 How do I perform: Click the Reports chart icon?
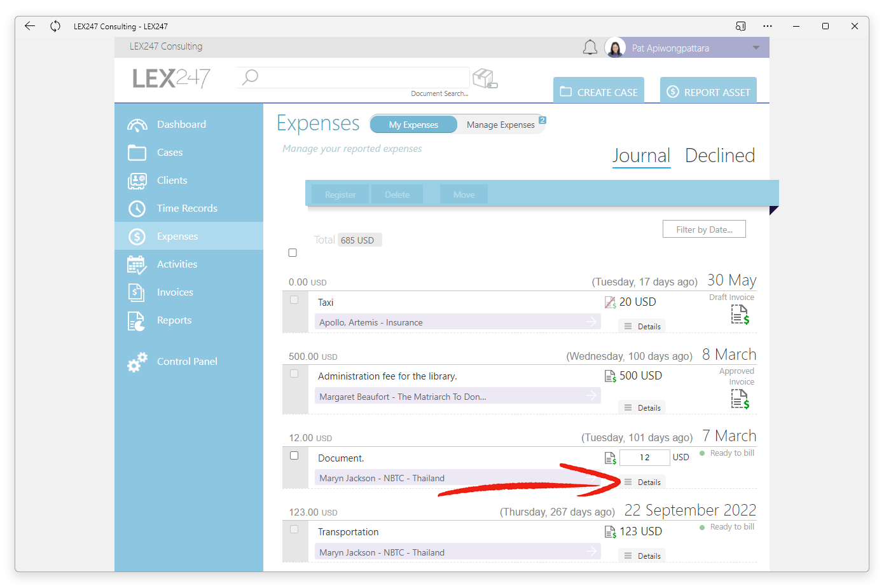pyautogui.click(x=137, y=321)
